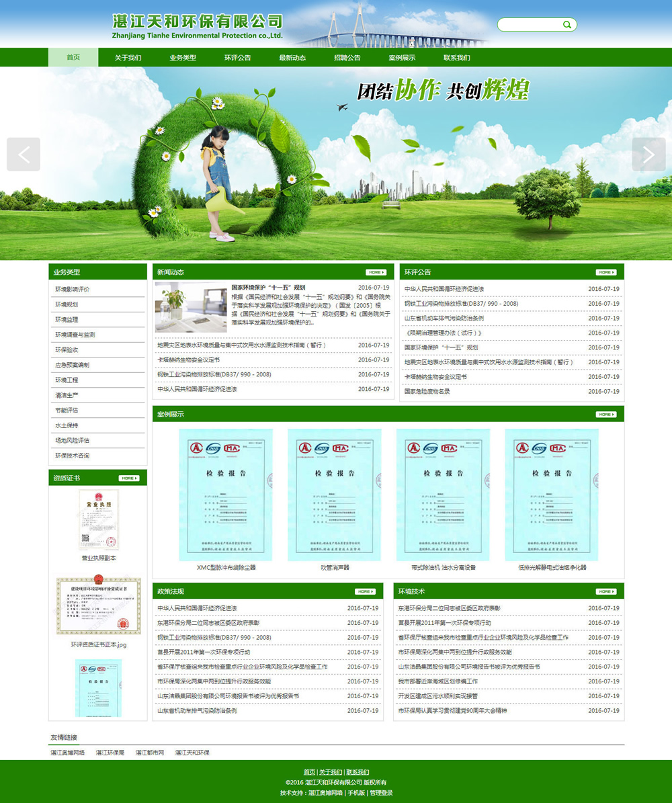Open MORE in 新闻动态 section header
Screen dimensions: 672x803
coord(376,272)
